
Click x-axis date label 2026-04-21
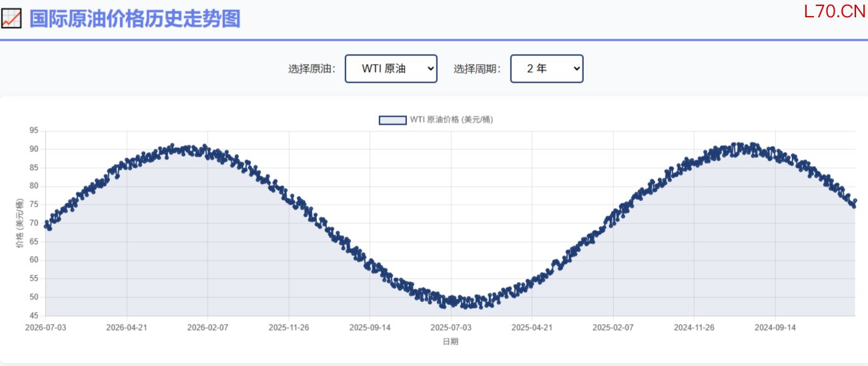pos(127,328)
